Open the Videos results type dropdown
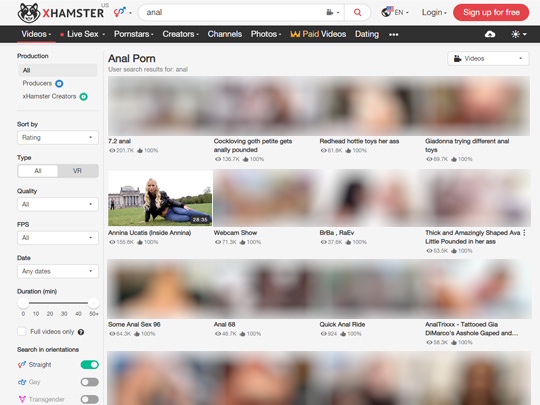Screen dimensions: 540x405 pyautogui.click(x=488, y=59)
